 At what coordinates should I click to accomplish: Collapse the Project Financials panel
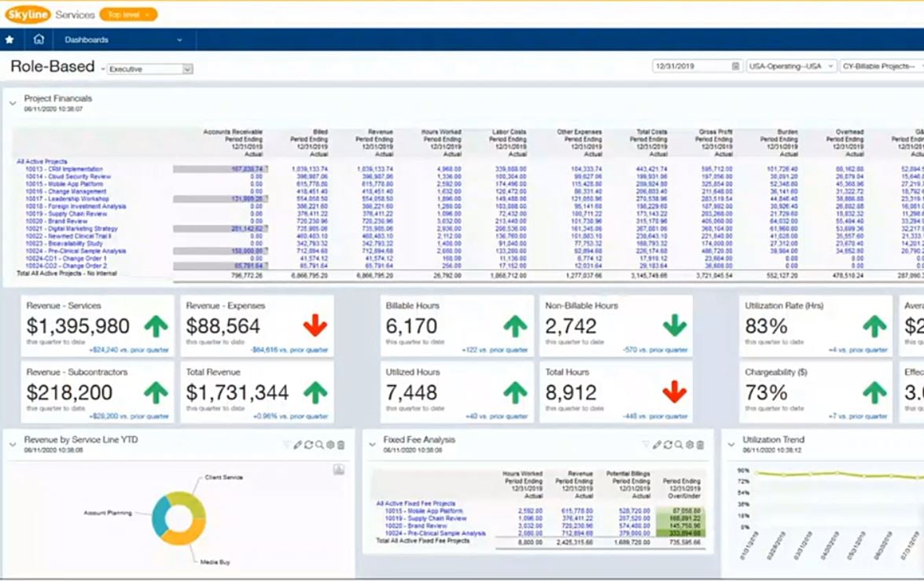pyautogui.click(x=13, y=102)
